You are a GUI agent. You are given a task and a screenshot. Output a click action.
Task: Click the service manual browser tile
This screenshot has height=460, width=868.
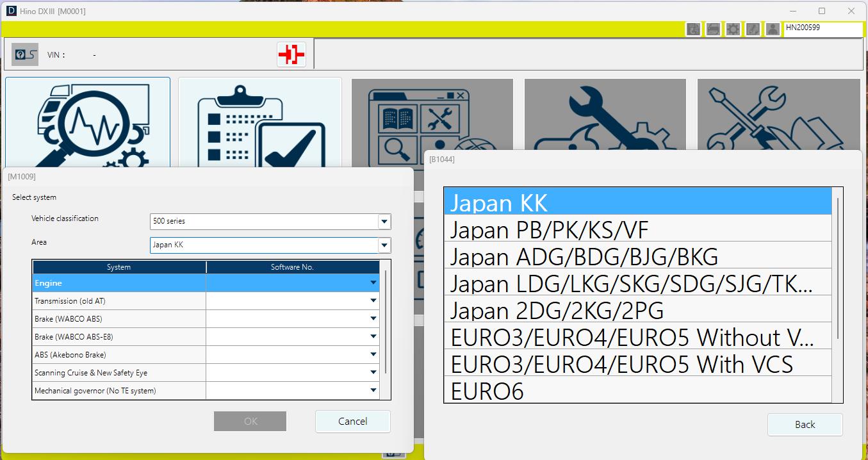432,115
